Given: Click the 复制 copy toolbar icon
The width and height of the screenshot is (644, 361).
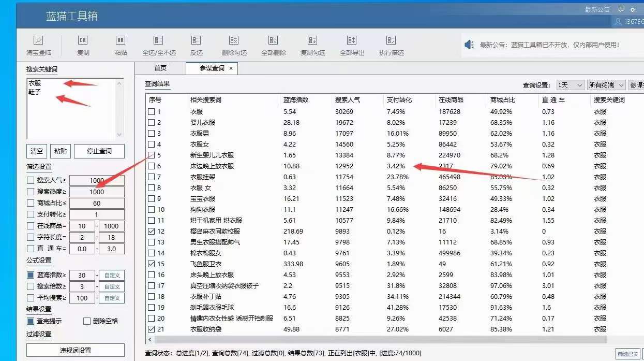Looking at the screenshot, I should click(83, 40).
